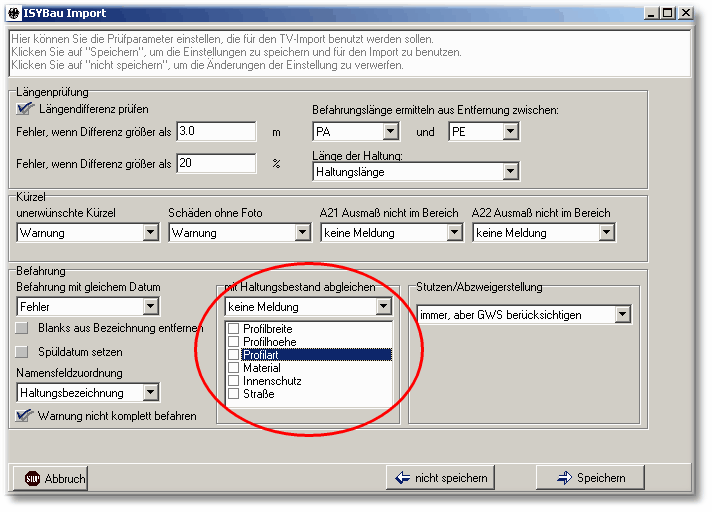Check the Material list checkbox

(233, 368)
